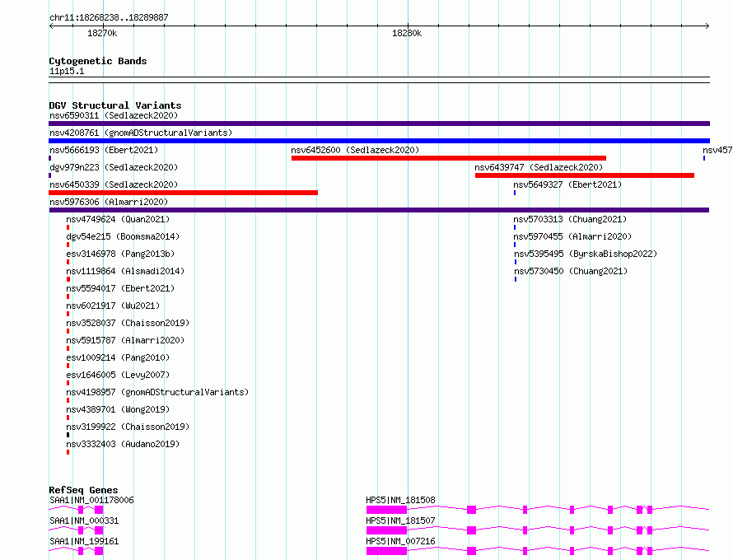Image resolution: width=733 pixels, height=560 pixels.
Task: Click nsv6021917 (Wu2021) label
Action: tap(113, 306)
